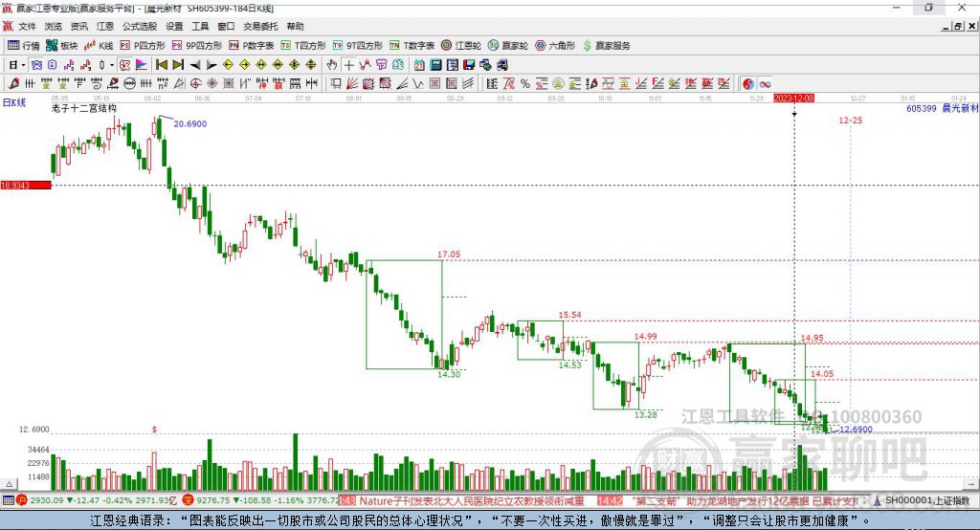The image size is (980, 530).
Task: Toggle the crosshair cursor tool
Action: [348, 65]
